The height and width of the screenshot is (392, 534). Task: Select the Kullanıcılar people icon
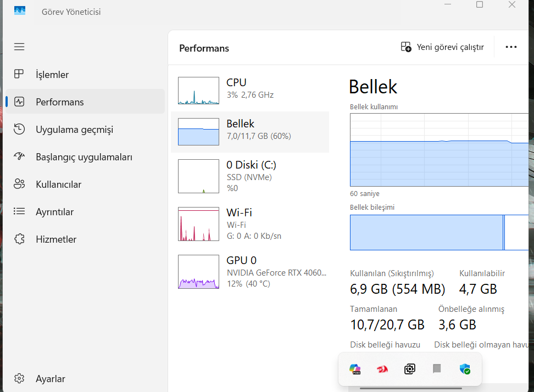coord(19,184)
